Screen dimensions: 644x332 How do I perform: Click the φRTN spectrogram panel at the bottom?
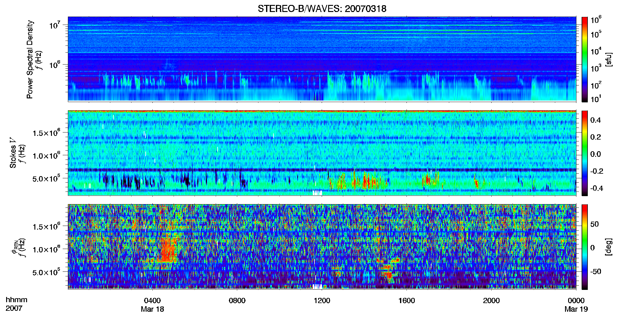[x=322, y=247]
